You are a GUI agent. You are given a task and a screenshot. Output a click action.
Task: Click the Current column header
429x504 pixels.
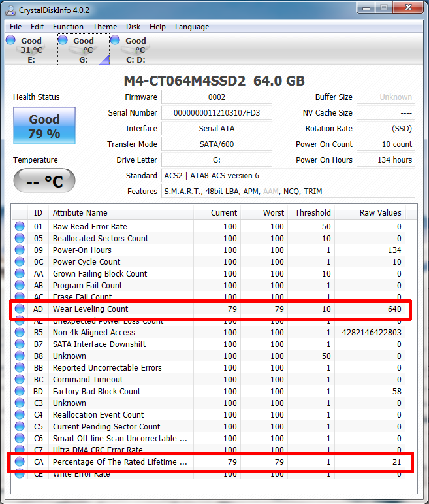(217, 213)
